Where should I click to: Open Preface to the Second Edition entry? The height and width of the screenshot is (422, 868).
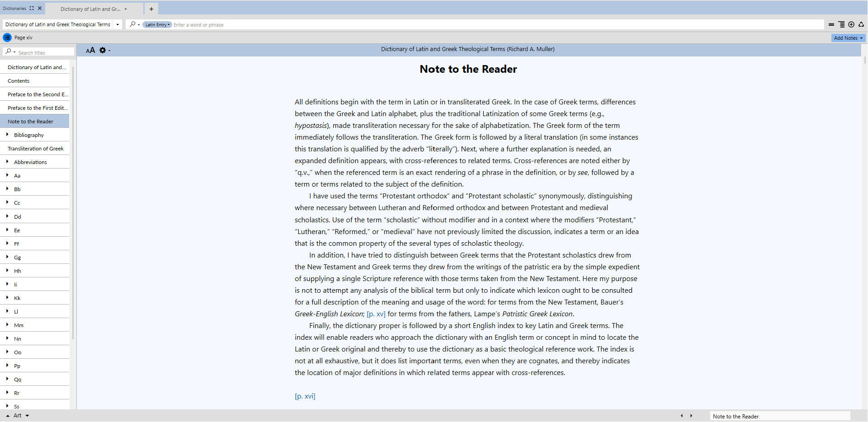tap(35, 94)
